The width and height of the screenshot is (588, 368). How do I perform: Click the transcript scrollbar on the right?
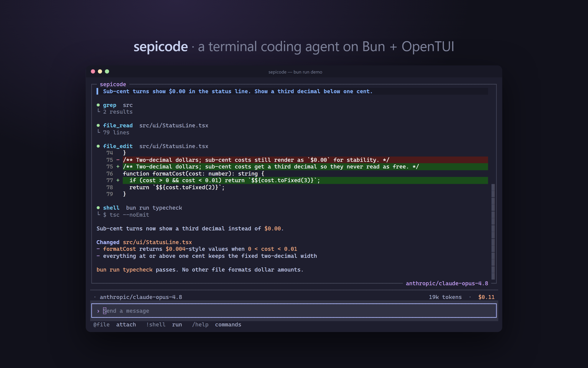[493, 231]
